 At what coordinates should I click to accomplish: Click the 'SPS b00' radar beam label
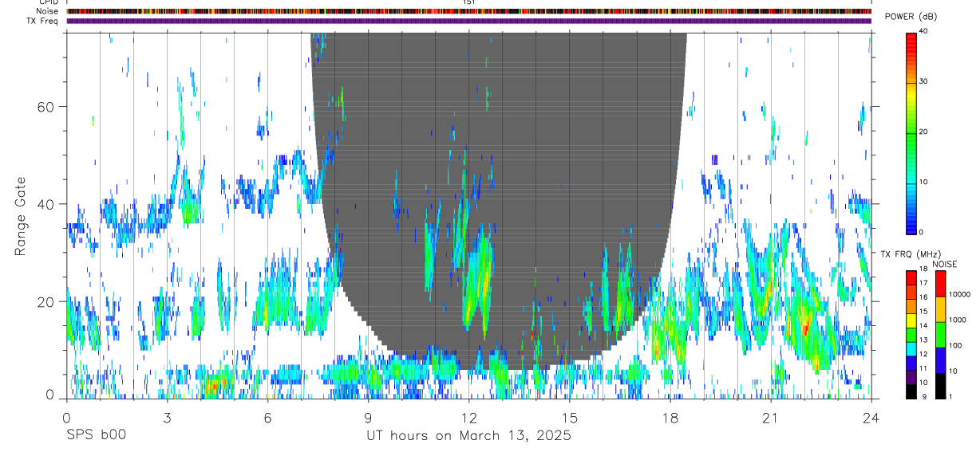coord(96,436)
